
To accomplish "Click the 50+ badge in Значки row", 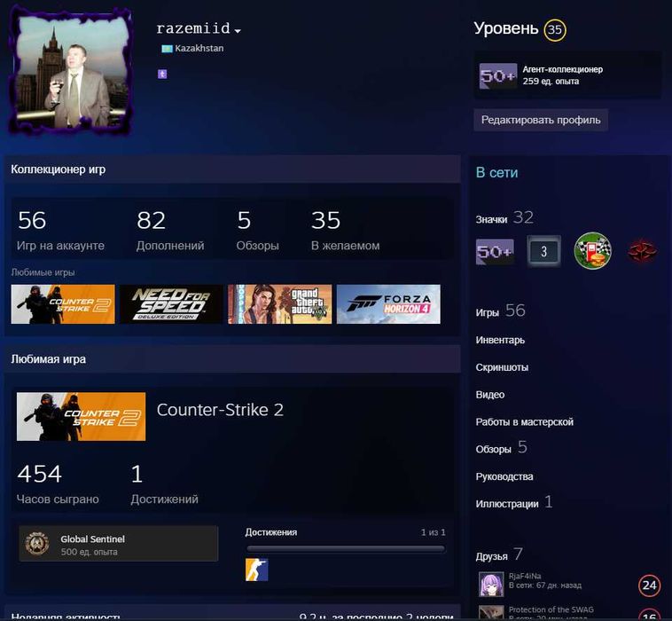I will (495, 252).
